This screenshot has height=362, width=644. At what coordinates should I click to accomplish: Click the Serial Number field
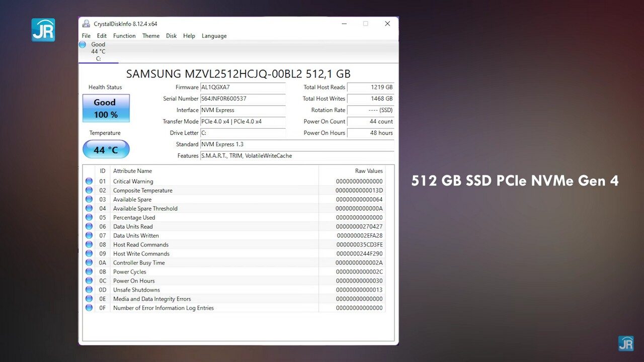pos(243,99)
